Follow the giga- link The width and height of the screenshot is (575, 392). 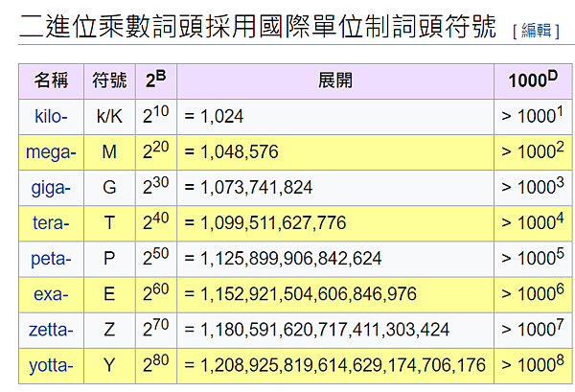click(x=51, y=188)
